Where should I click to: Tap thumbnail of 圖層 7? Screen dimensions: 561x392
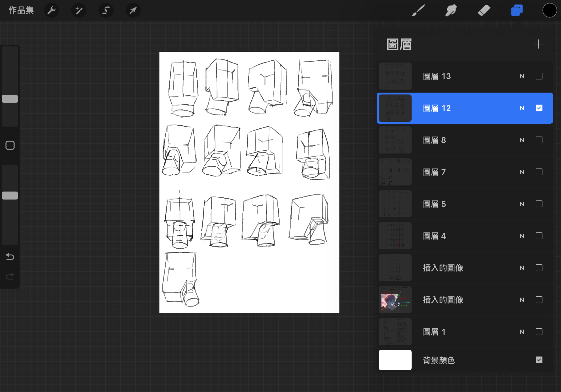395,172
